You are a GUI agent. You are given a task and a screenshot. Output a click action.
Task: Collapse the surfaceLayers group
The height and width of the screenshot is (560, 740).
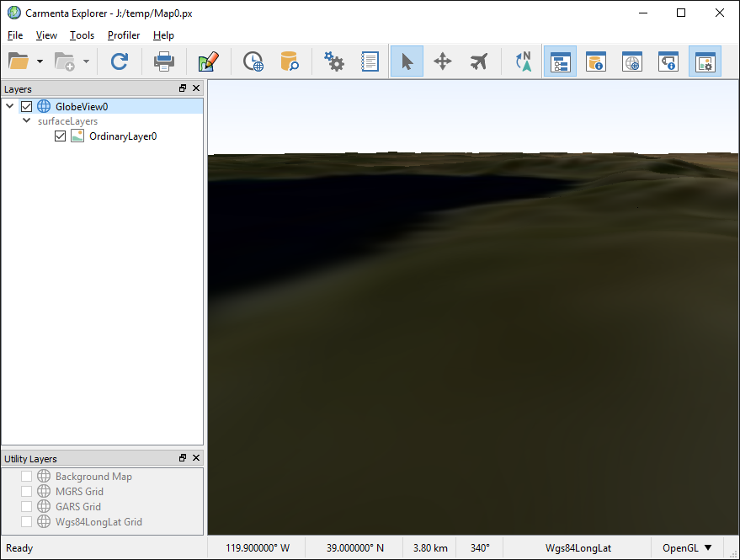tap(27, 121)
